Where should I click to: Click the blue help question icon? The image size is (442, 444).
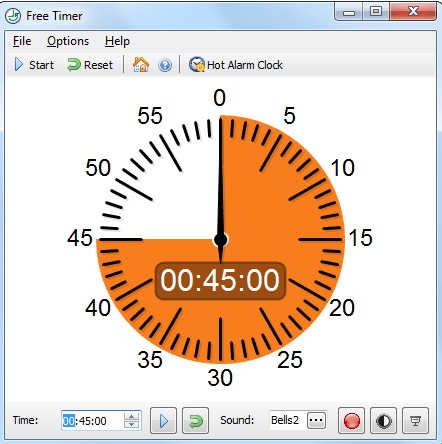coord(165,65)
